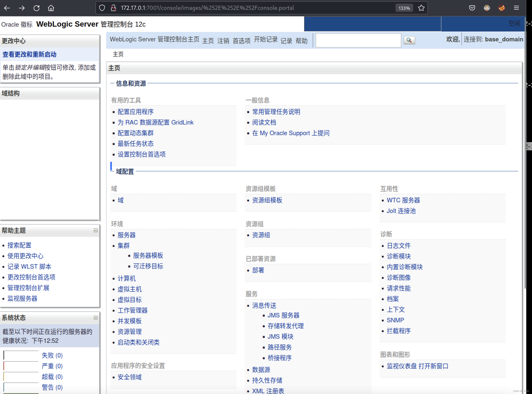Click the 133% zoom indicator in address bar
Image resolution: width=532 pixels, height=394 pixels.
tap(404, 8)
